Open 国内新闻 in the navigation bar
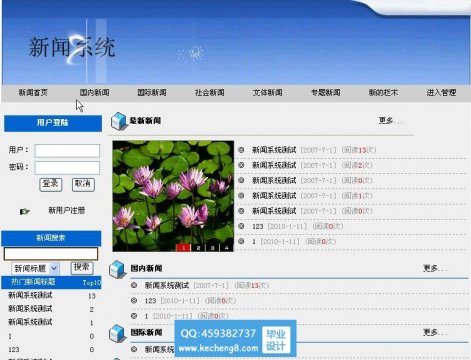This screenshot has height=360, width=471. 94,93
